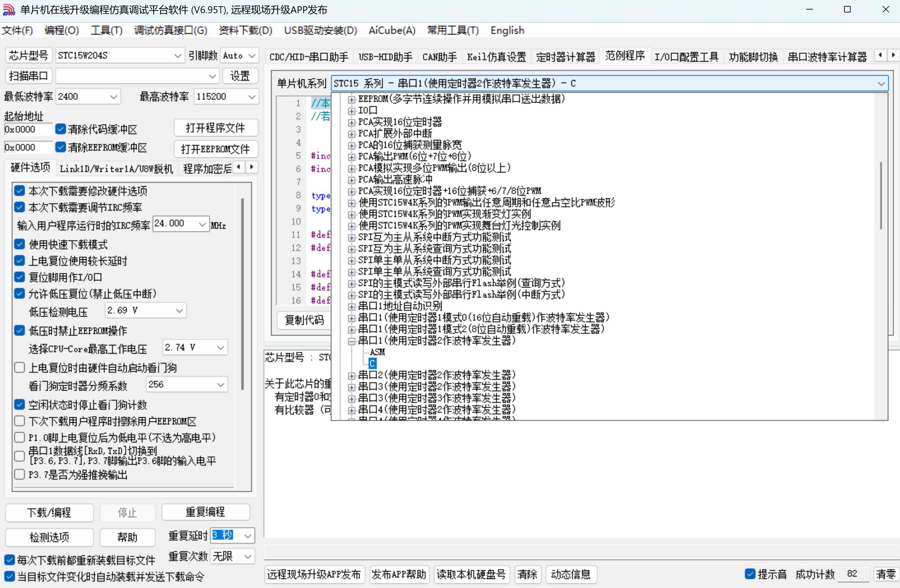Image resolution: width=900 pixels, height=588 pixels.
Task: Click the 打开程序文件 button
Action: [216, 128]
